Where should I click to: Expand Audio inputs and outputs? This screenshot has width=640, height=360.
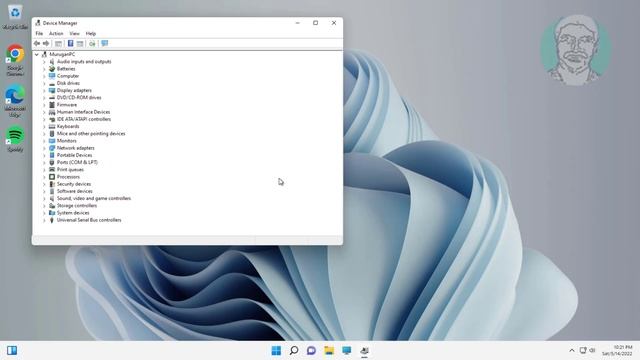[x=44, y=62]
